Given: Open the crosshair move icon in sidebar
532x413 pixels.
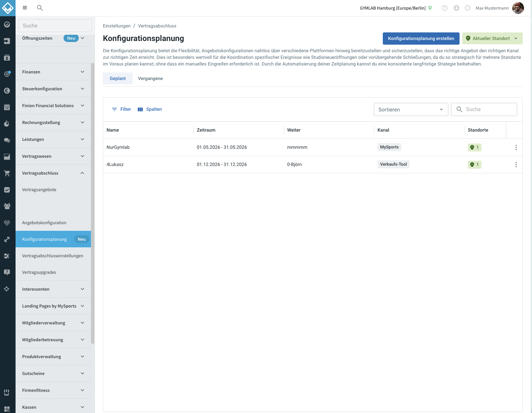Looking at the screenshot, I should (x=7, y=289).
